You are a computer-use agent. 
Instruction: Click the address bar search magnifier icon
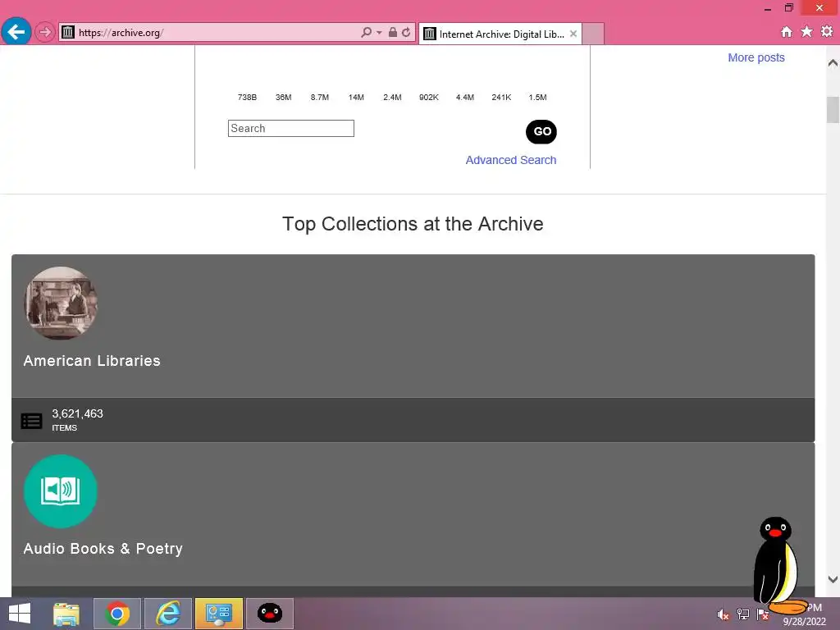[366, 32]
